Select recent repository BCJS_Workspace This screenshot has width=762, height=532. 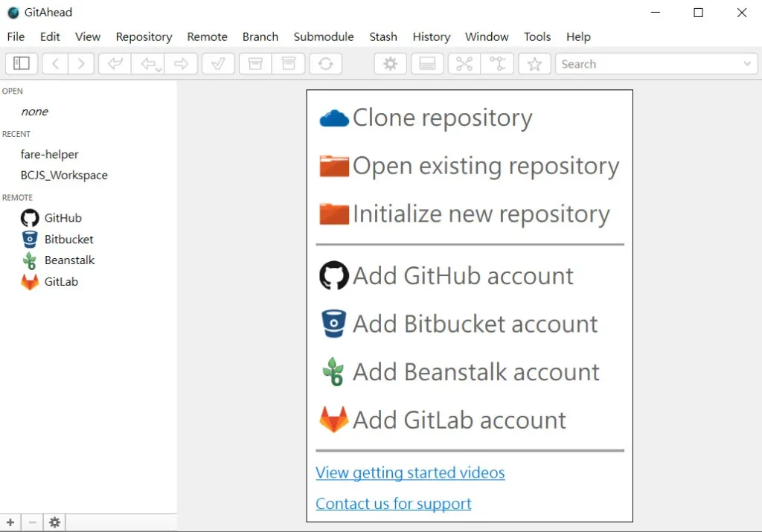pyautogui.click(x=64, y=176)
